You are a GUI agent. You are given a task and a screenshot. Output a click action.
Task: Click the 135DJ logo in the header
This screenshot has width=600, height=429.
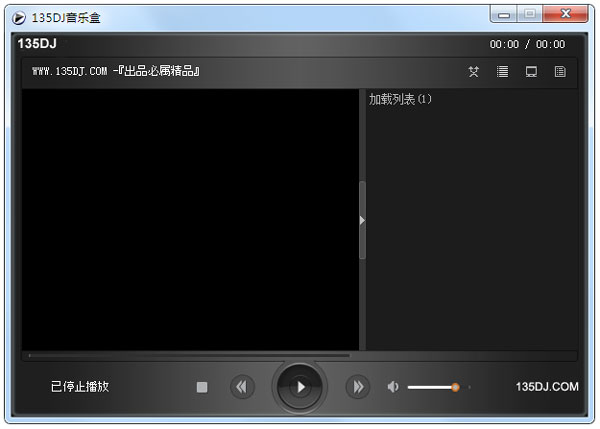37,44
